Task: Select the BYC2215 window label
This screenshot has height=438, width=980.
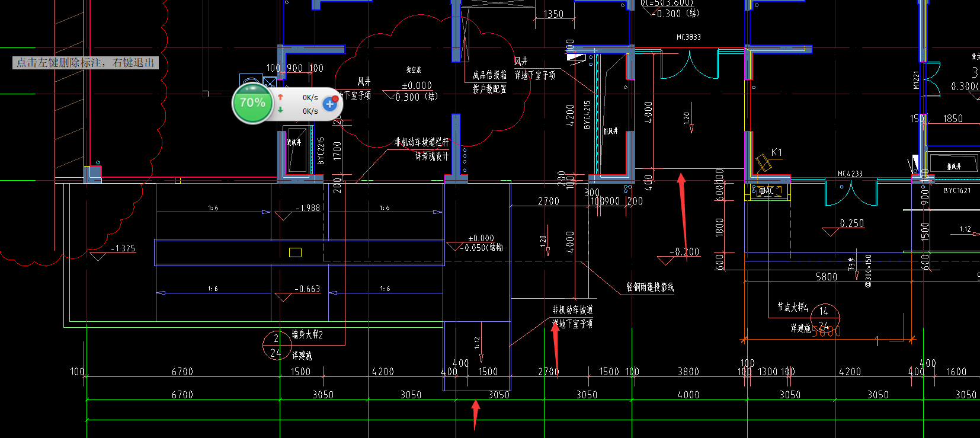Action: click(321, 151)
